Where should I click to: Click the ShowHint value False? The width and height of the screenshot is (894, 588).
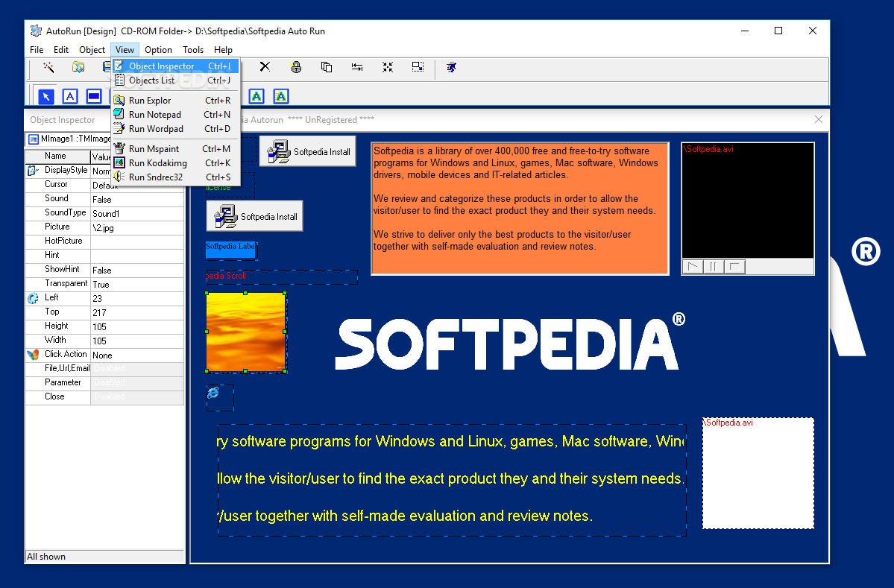pos(137,270)
